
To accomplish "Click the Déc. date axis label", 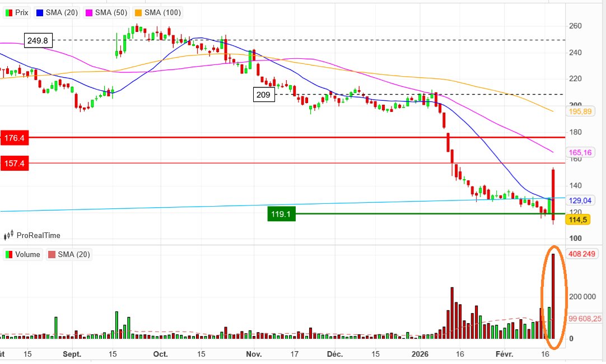I will tap(335, 354).
